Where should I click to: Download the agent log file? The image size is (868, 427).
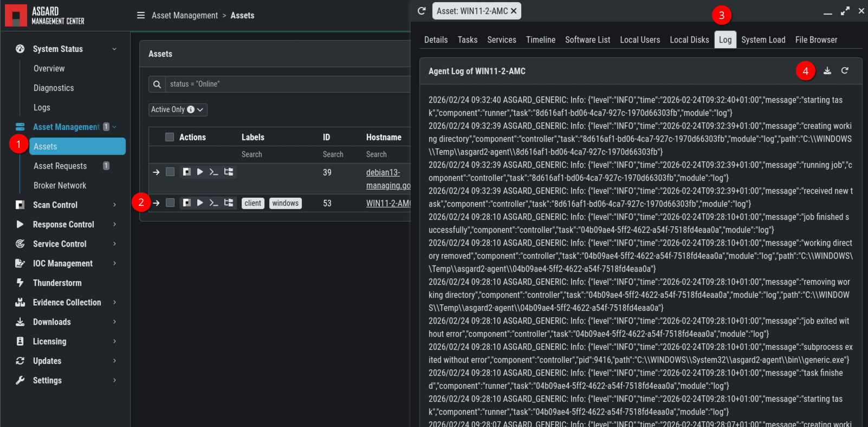point(827,71)
